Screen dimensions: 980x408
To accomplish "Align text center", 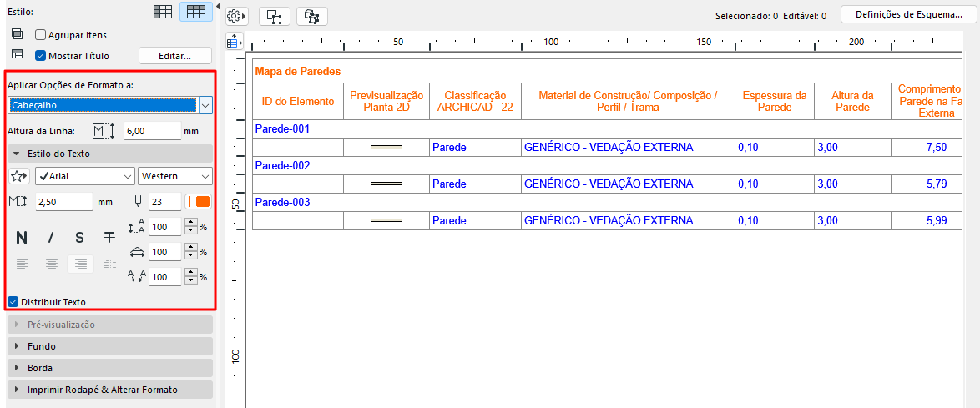I will (x=51, y=264).
